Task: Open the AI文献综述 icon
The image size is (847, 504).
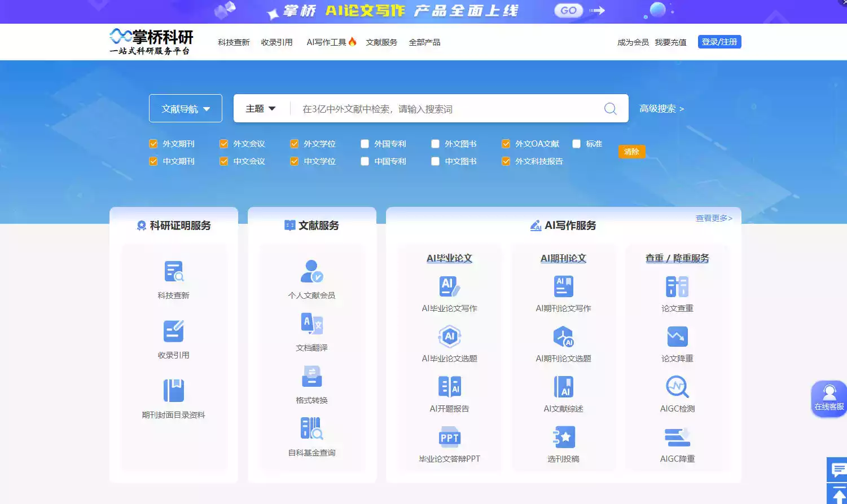Action: (564, 387)
